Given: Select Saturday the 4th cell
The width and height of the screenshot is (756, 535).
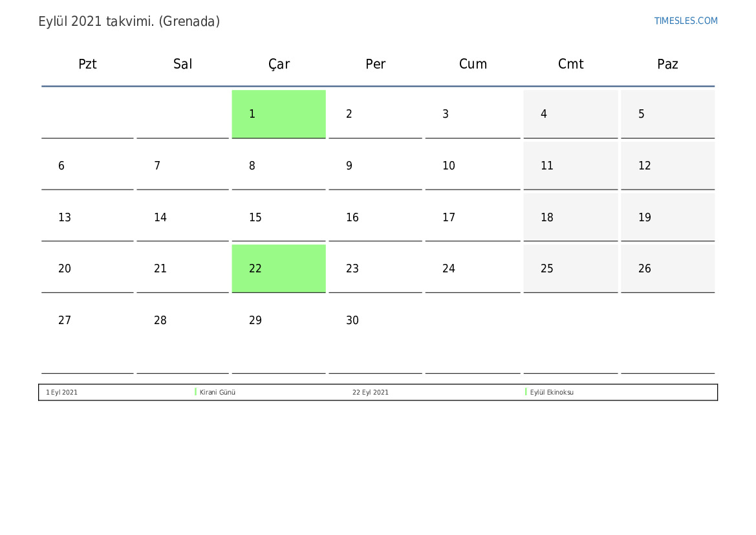Looking at the screenshot, I should point(570,114).
